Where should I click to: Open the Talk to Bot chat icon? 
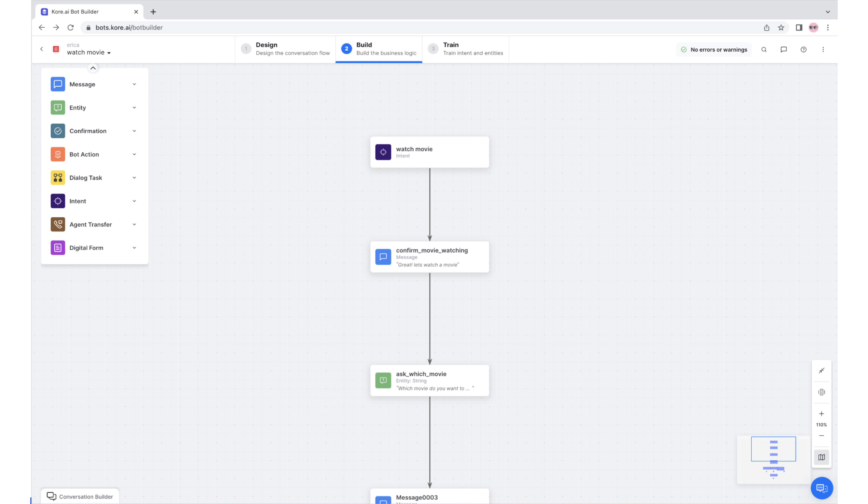[784, 50]
